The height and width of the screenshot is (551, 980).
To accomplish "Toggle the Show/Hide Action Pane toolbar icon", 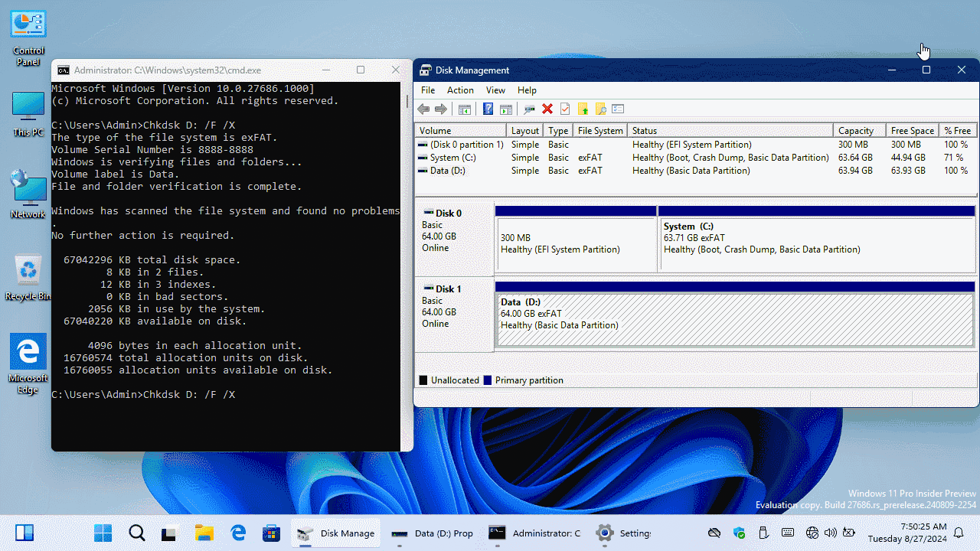I will [506, 109].
